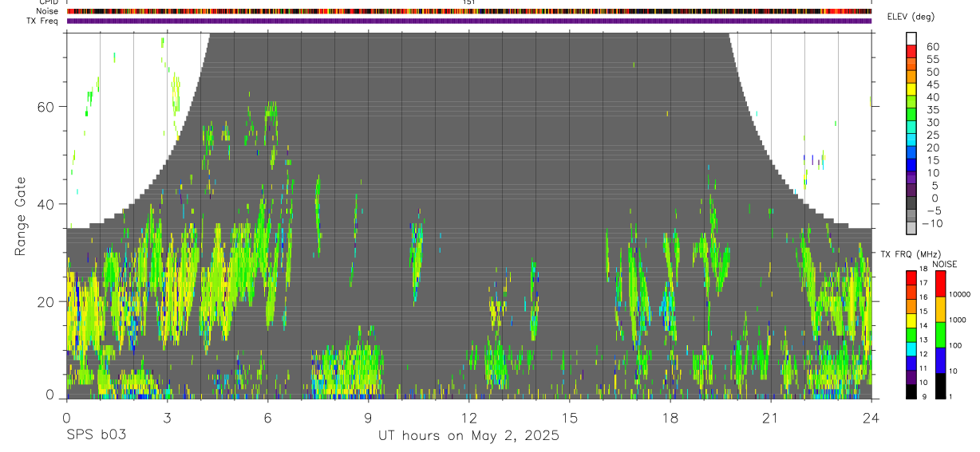
Task: Click the blue segment of NOISE colorbar
Action: tap(940, 360)
